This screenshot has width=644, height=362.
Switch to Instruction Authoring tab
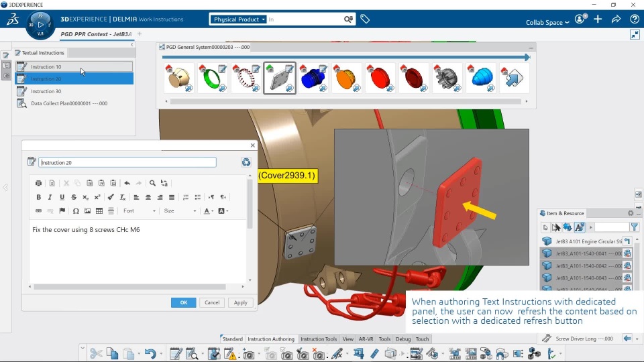click(270, 339)
